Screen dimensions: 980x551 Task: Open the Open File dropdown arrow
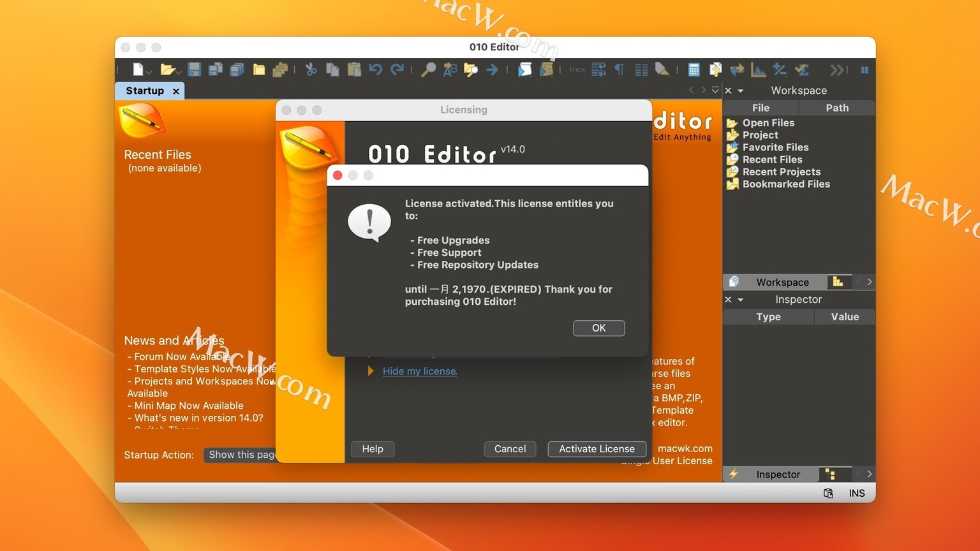pos(179,72)
